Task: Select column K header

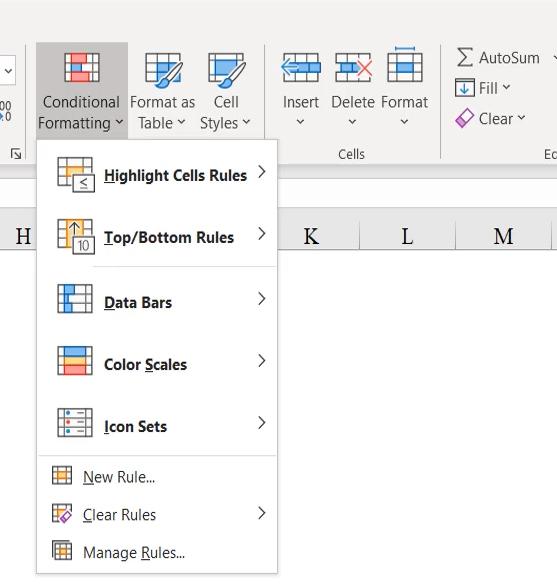Action: (x=311, y=235)
